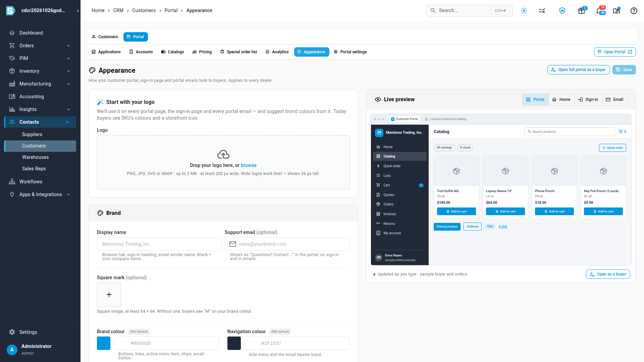Switch live preview to Home view
This screenshot has height=362, width=644.
tap(561, 100)
